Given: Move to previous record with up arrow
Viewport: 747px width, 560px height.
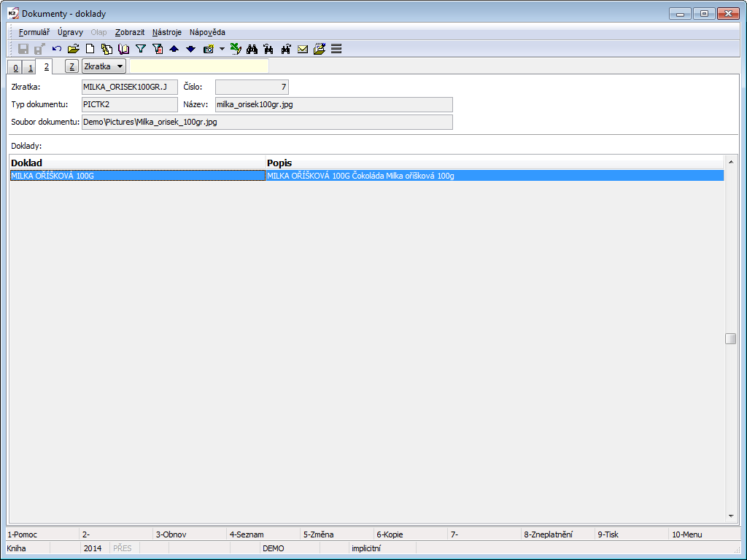Looking at the screenshot, I should 174,49.
